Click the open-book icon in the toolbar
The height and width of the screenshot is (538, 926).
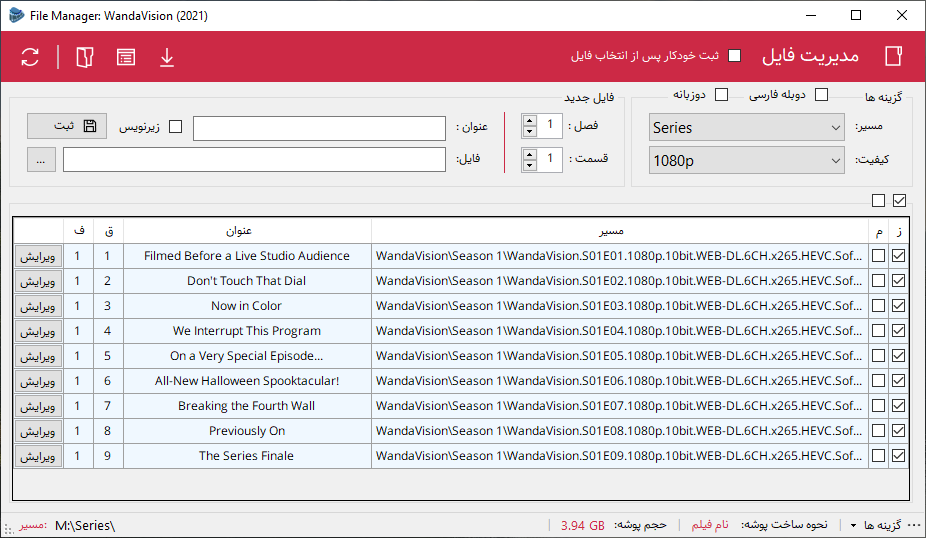click(85, 57)
